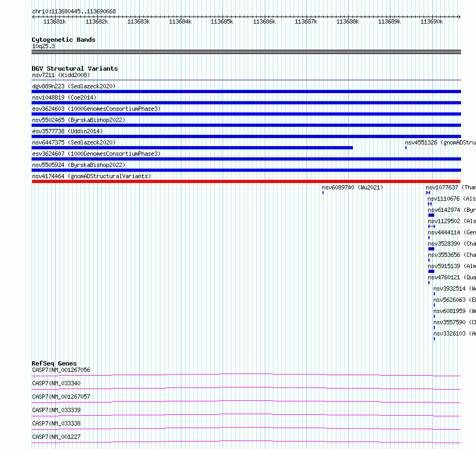Click the chr10:113680445..113690668 coordinate label

pos(74,12)
